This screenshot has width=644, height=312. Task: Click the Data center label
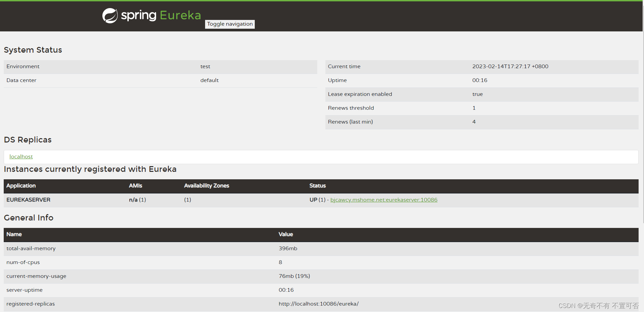pyautogui.click(x=21, y=80)
